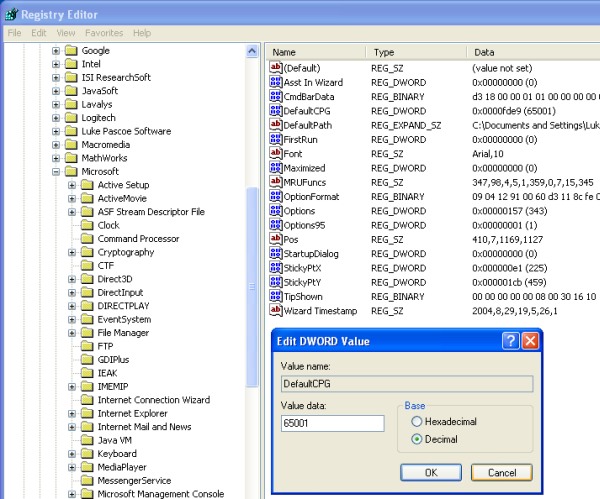Select the ISI ResearchSoft key
Viewport: 600px width, 499px height.
point(116,77)
